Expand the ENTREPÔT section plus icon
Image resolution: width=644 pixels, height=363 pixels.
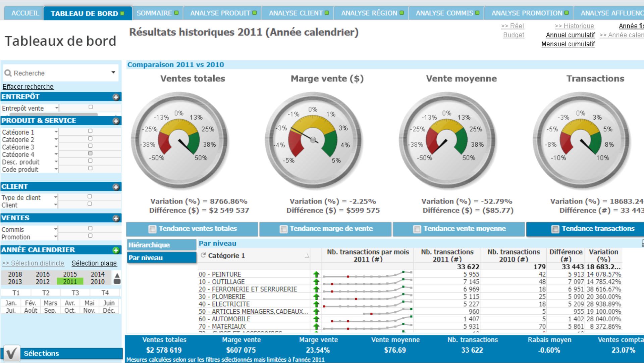pos(116,97)
